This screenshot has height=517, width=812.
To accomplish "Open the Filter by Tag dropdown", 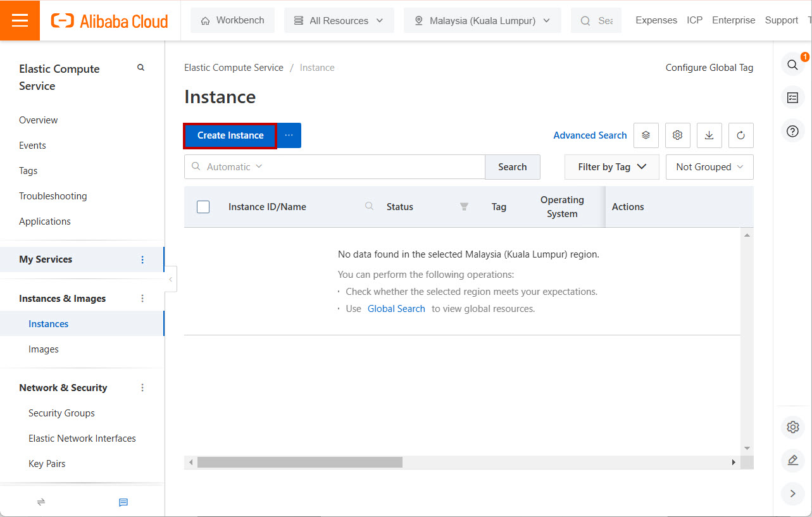I will tap(611, 167).
